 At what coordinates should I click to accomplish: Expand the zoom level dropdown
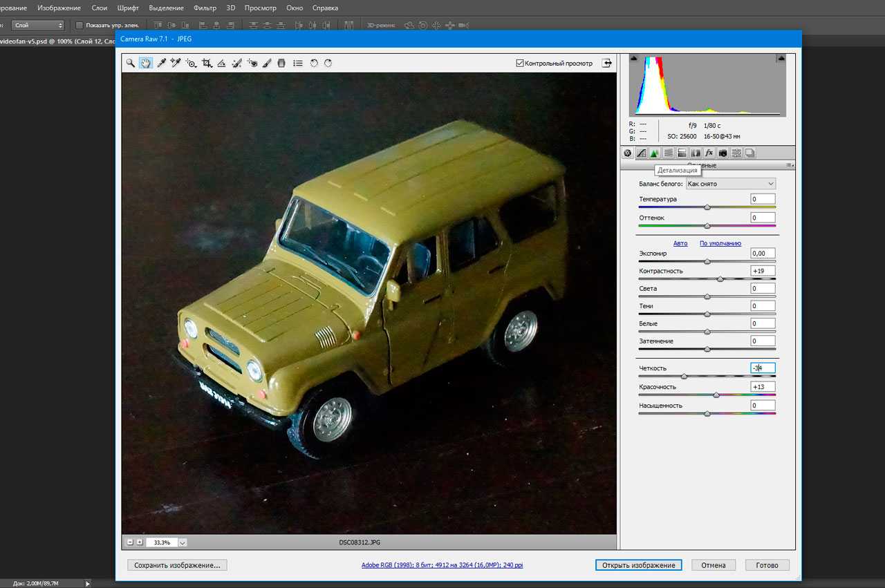click(183, 543)
